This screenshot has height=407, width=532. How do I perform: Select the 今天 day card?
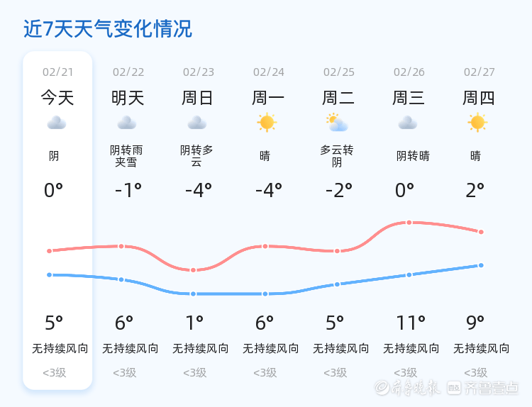(x=57, y=221)
